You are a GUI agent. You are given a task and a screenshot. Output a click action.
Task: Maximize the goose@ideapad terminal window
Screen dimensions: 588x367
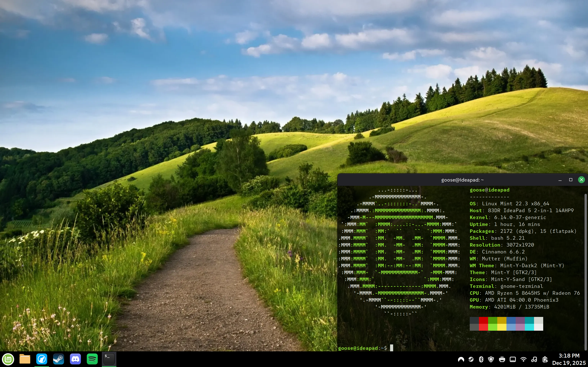(x=571, y=180)
